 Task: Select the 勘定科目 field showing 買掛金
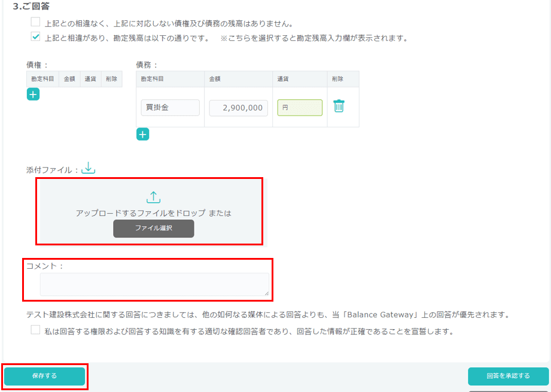[x=170, y=108]
